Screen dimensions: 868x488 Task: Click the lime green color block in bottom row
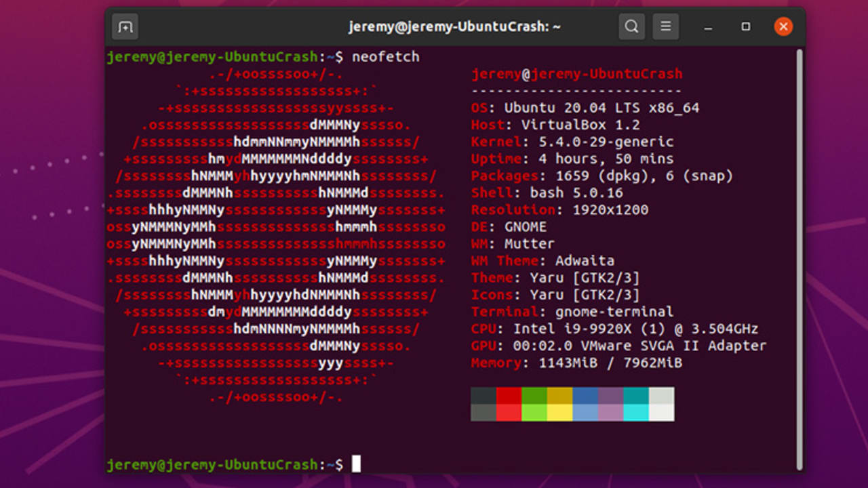click(x=534, y=413)
